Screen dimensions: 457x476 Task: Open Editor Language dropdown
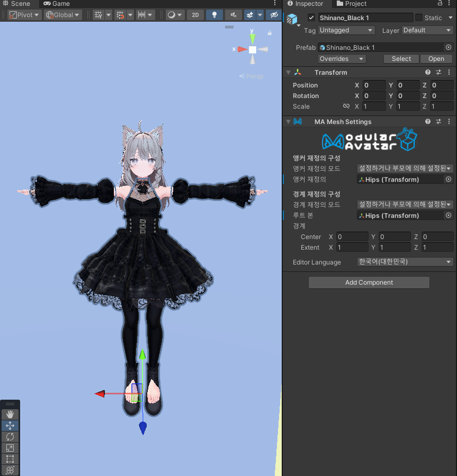tap(405, 262)
